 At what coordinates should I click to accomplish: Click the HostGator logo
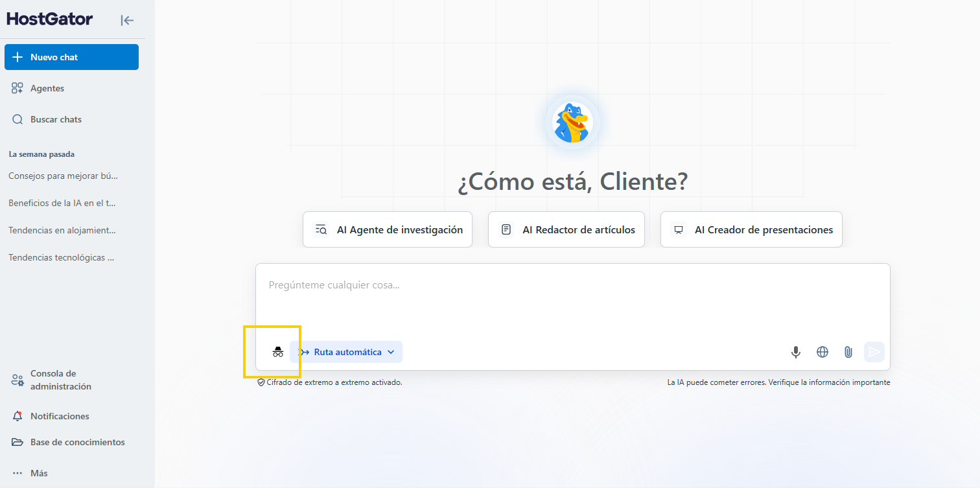tap(50, 19)
